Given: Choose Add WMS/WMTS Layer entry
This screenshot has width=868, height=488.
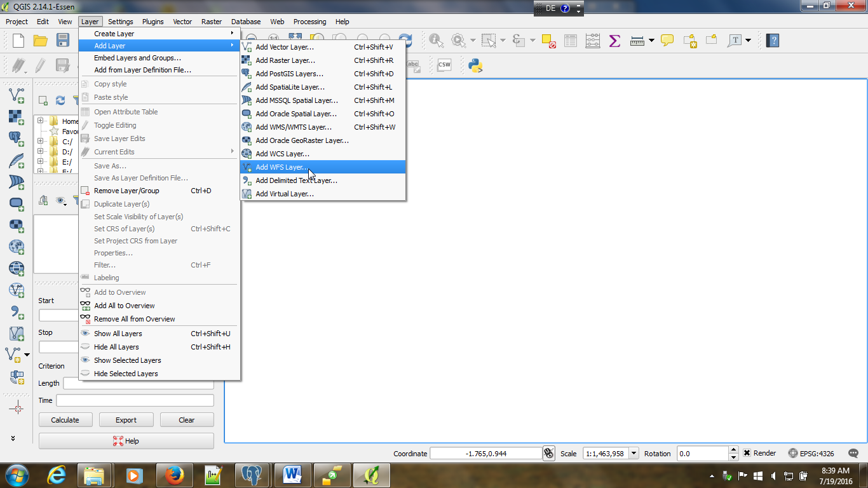Looking at the screenshot, I should pos(323,127).
